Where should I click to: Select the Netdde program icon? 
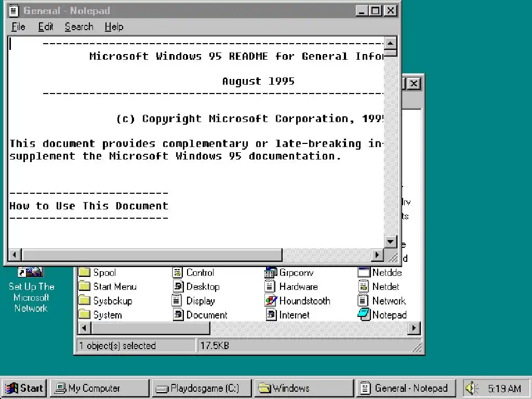coord(364,272)
